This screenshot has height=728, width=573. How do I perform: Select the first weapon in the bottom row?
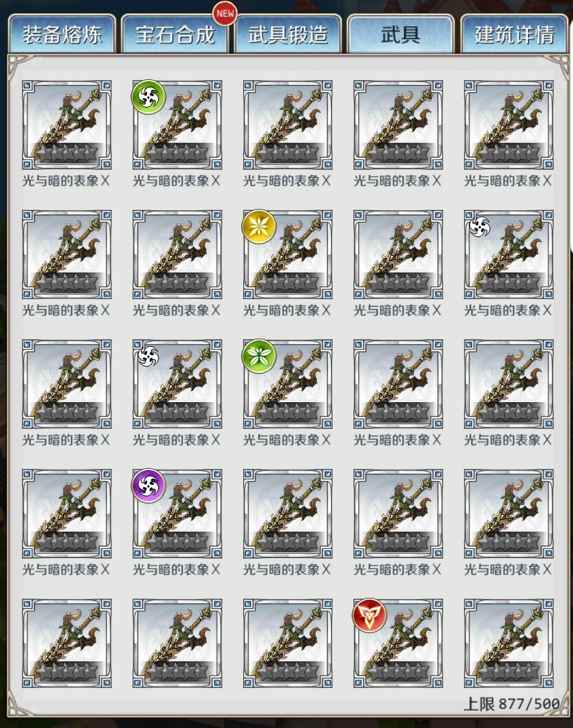tap(67, 643)
